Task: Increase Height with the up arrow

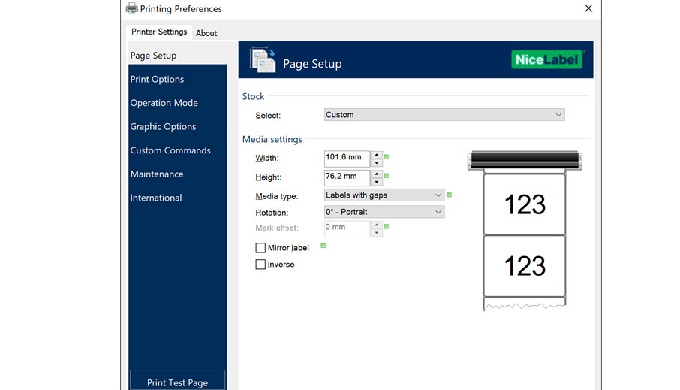Action: [376, 174]
